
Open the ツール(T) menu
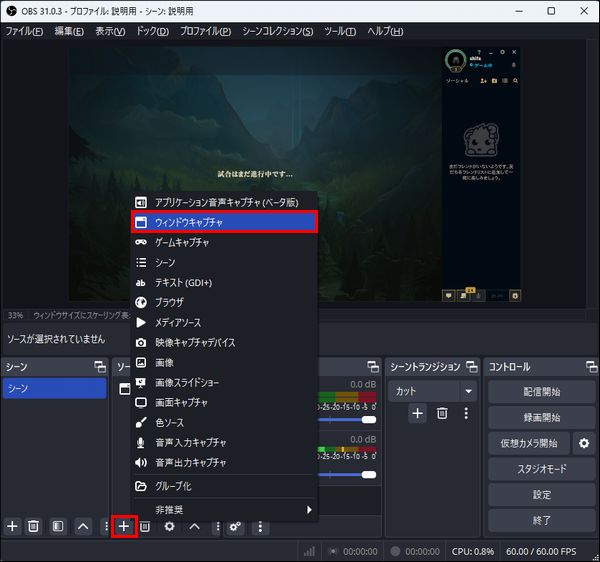[340, 31]
